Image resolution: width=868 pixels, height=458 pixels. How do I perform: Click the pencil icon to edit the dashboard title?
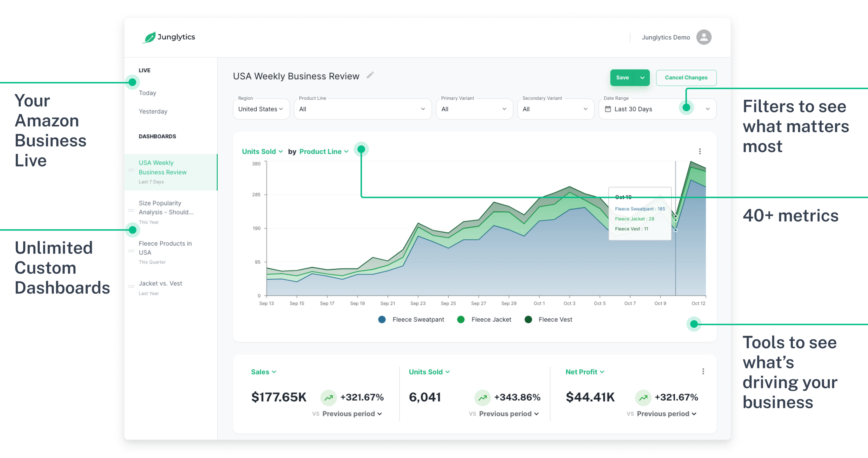[x=370, y=75]
